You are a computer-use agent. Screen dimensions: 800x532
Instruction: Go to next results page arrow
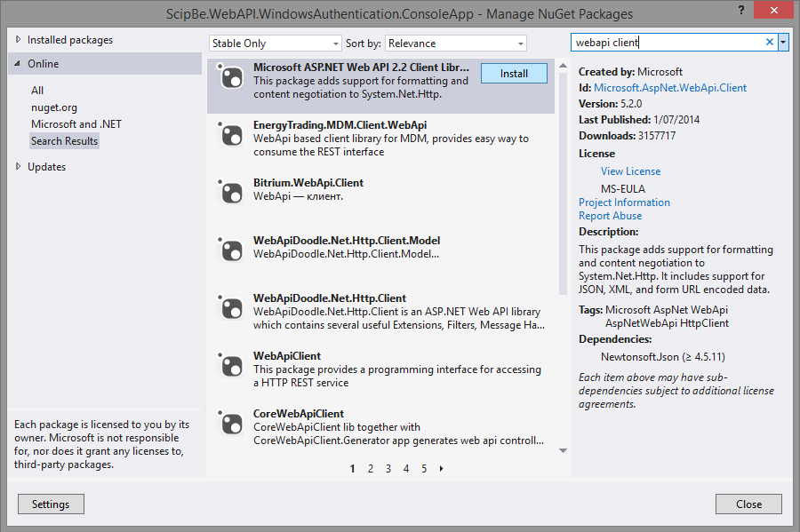(441, 468)
